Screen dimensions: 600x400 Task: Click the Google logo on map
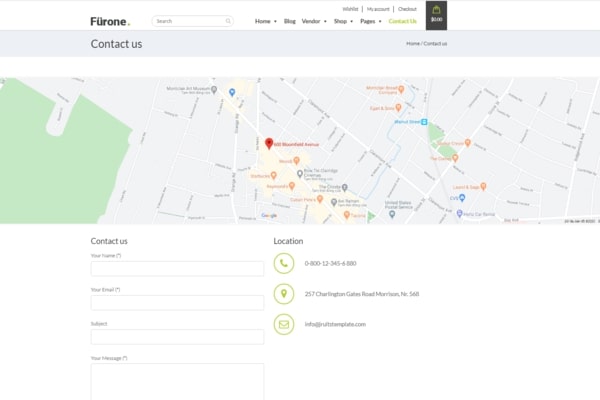[x=269, y=215]
